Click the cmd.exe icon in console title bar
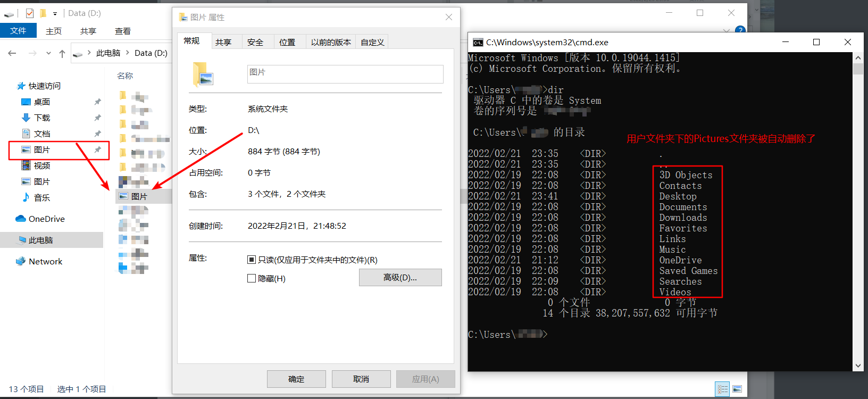Screen dimensions: 868x399 coord(478,43)
